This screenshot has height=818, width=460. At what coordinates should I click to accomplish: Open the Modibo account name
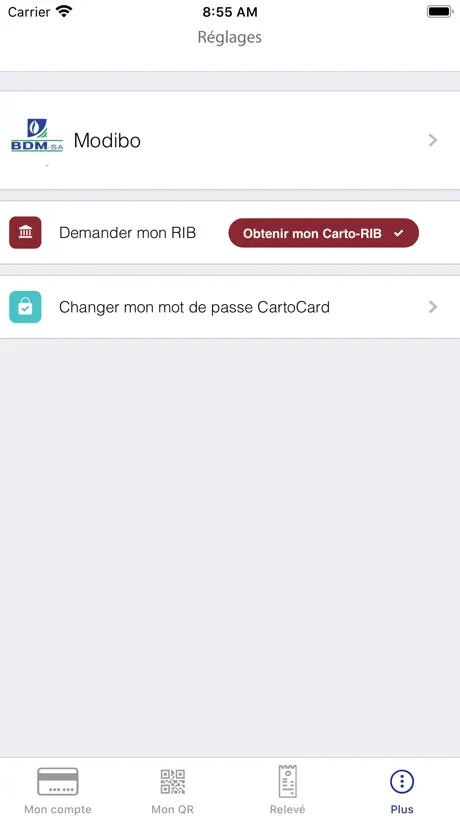coord(107,140)
